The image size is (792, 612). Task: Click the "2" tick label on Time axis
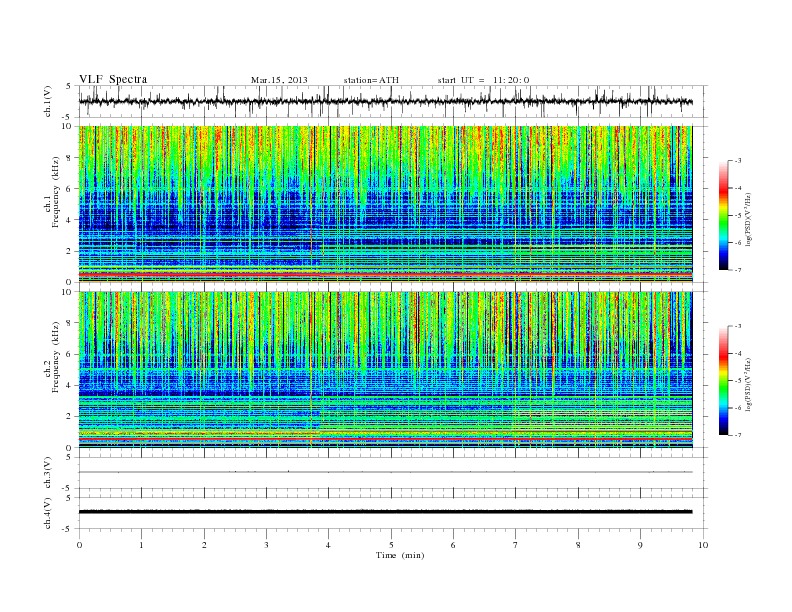point(204,545)
